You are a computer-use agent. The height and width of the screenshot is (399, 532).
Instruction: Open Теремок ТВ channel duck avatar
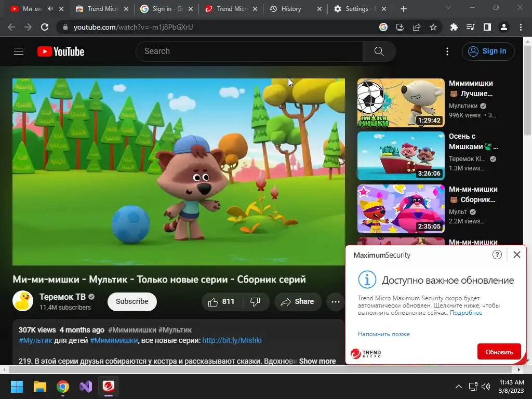coord(23,301)
